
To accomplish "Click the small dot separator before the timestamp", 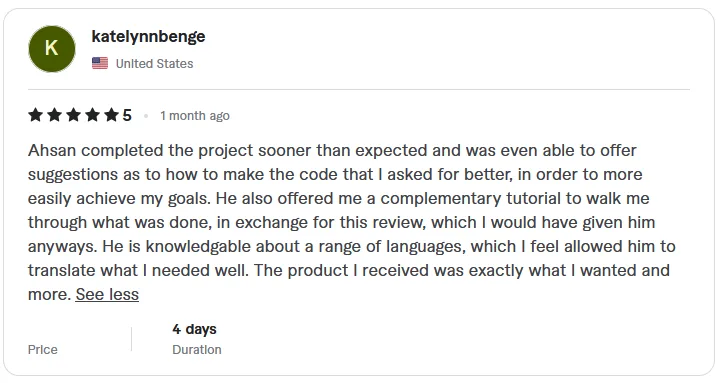I will point(146,116).
